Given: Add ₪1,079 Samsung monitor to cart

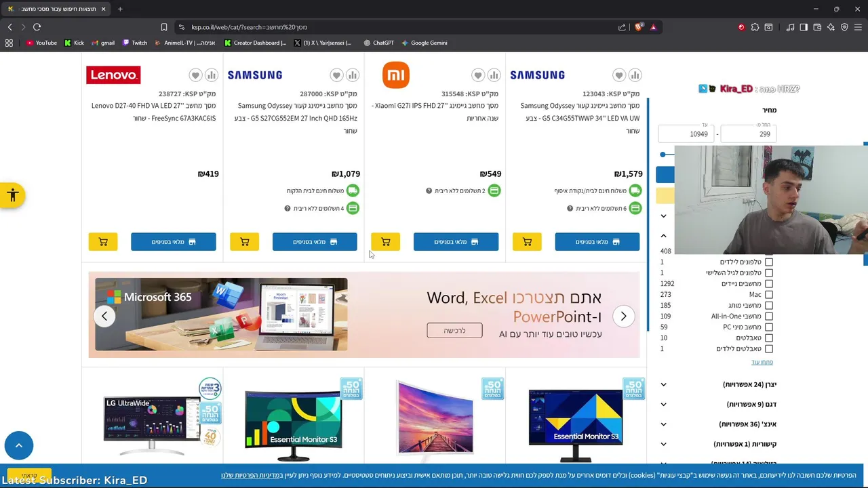Looking at the screenshot, I should coord(244,242).
